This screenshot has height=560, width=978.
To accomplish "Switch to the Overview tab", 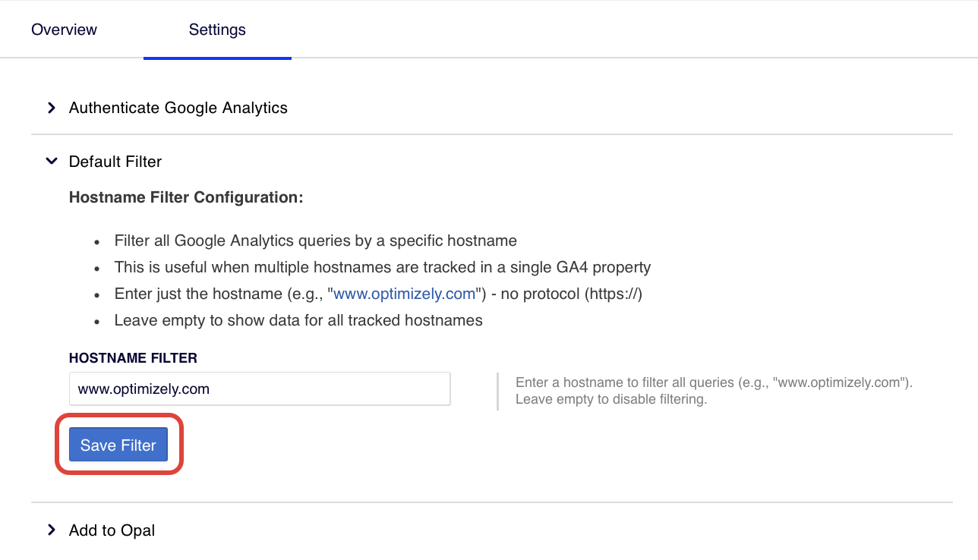I will coord(64,30).
